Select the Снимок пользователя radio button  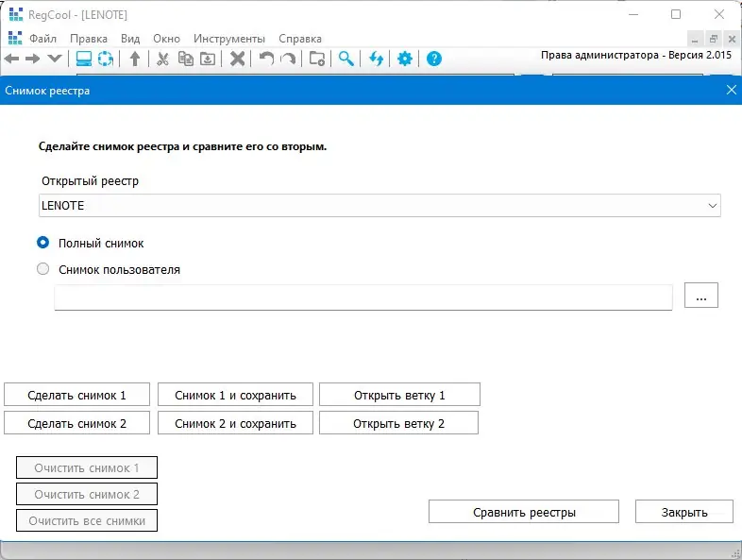click(42, 269)
